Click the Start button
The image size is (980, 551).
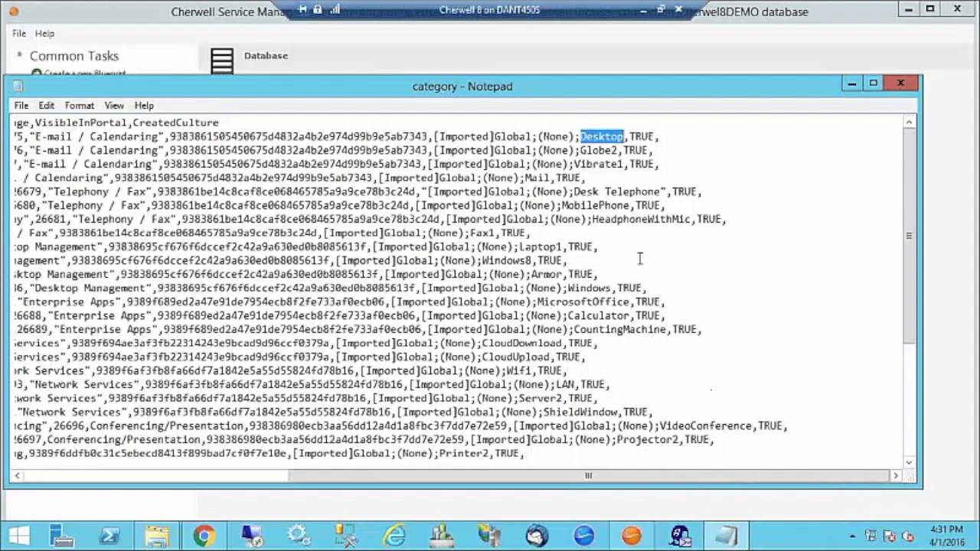point(17,536)
